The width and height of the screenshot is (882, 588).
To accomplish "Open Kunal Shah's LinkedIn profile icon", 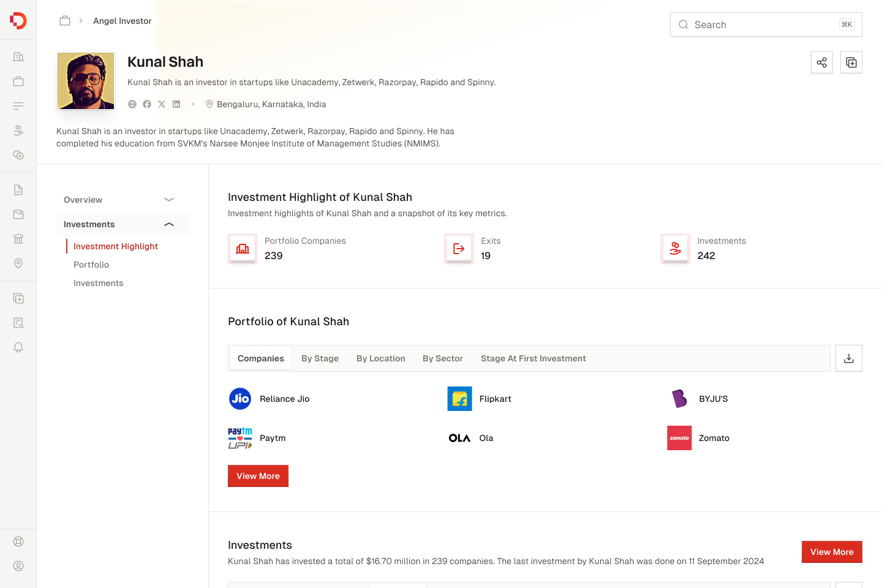I will [x=176, y=104].
